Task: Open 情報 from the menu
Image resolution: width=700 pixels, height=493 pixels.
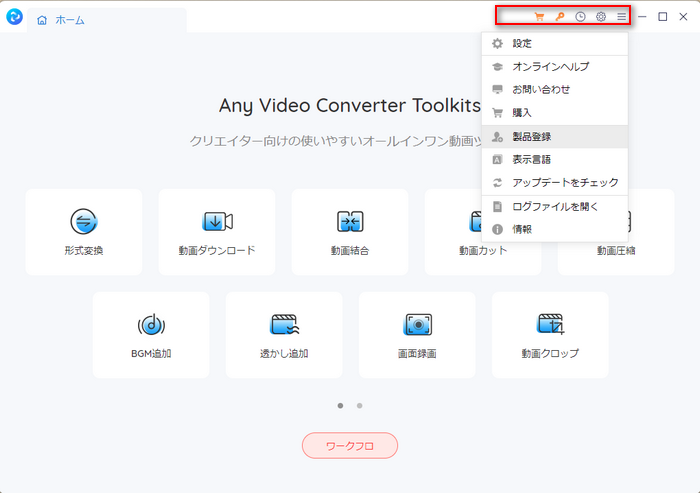Action: point(555,230)
